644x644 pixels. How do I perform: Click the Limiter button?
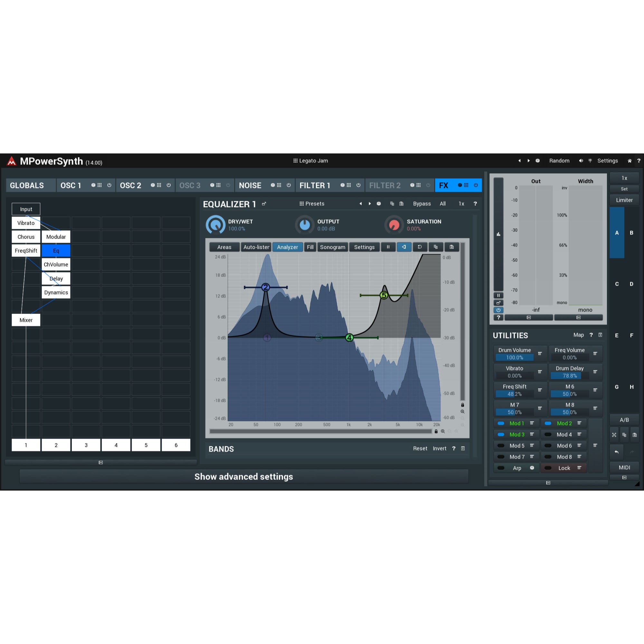(624, 200)
